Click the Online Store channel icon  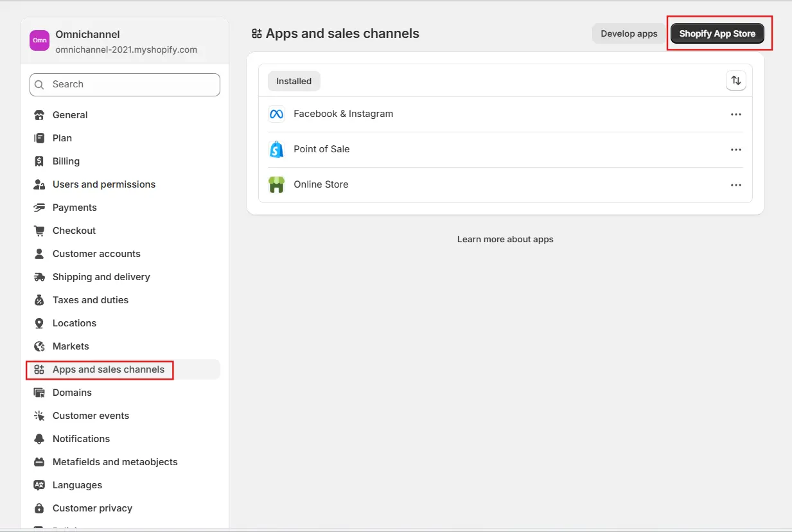277,184
